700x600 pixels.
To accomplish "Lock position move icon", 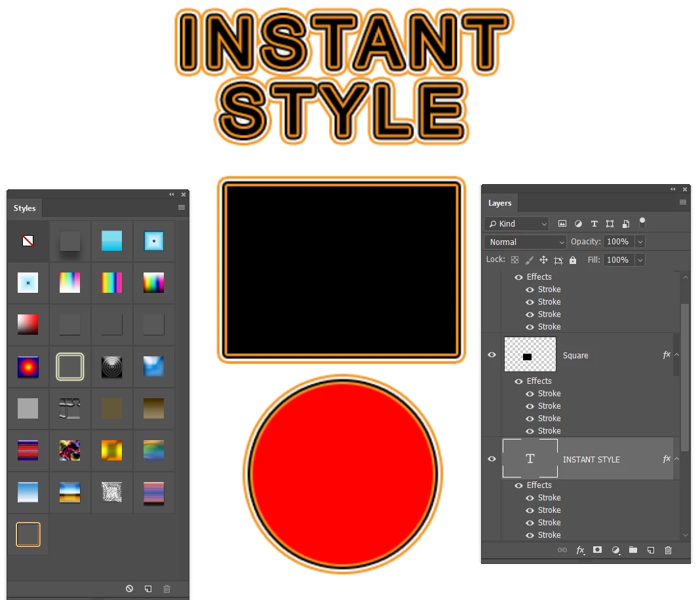I will click(544, 259).
